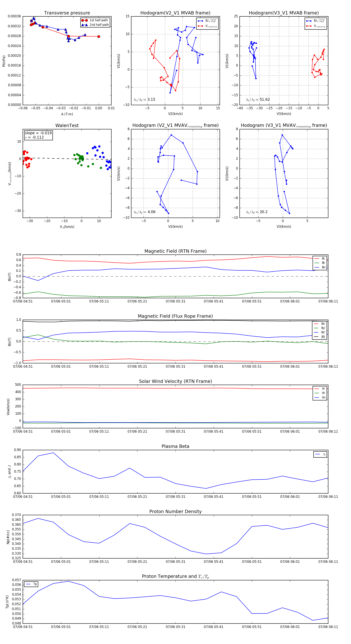
Task: Click the 'Proton Number Density' title
Action: [x=175, y=511]
